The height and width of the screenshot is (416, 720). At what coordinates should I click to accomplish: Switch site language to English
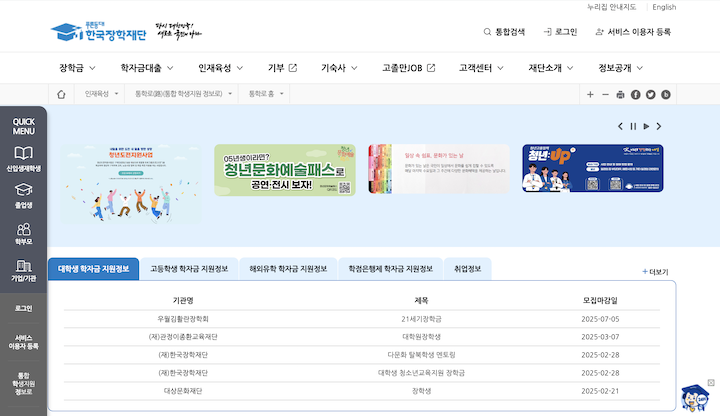(664, 7)
